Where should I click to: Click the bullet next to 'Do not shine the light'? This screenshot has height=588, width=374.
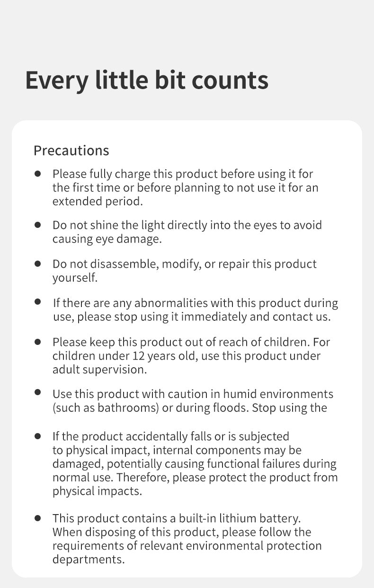click(38, 225)
